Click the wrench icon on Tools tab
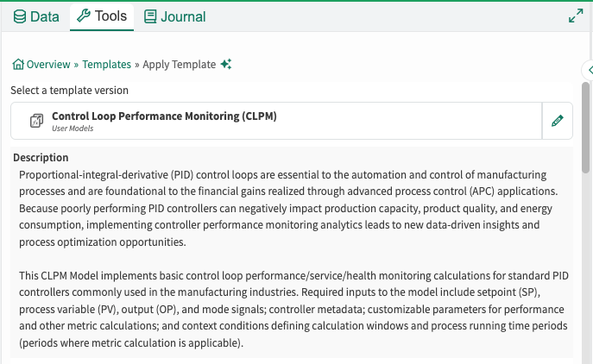The image size is (593, 364). coord(84,16)
